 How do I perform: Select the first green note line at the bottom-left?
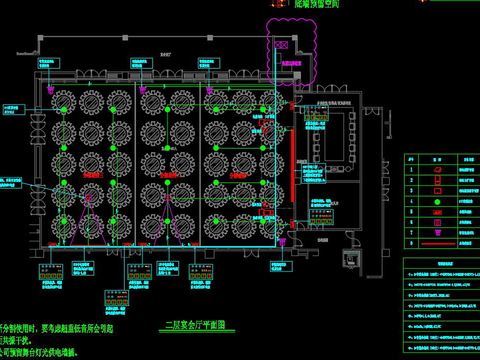(56, 329)
